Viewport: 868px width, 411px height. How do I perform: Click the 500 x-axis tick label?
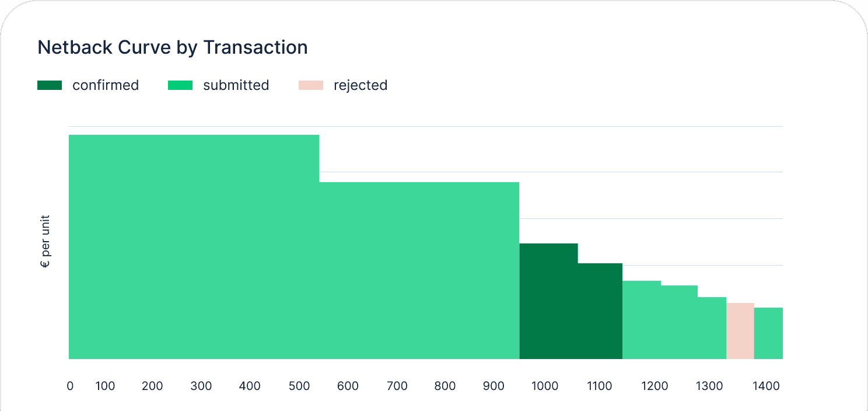(300, 386)
